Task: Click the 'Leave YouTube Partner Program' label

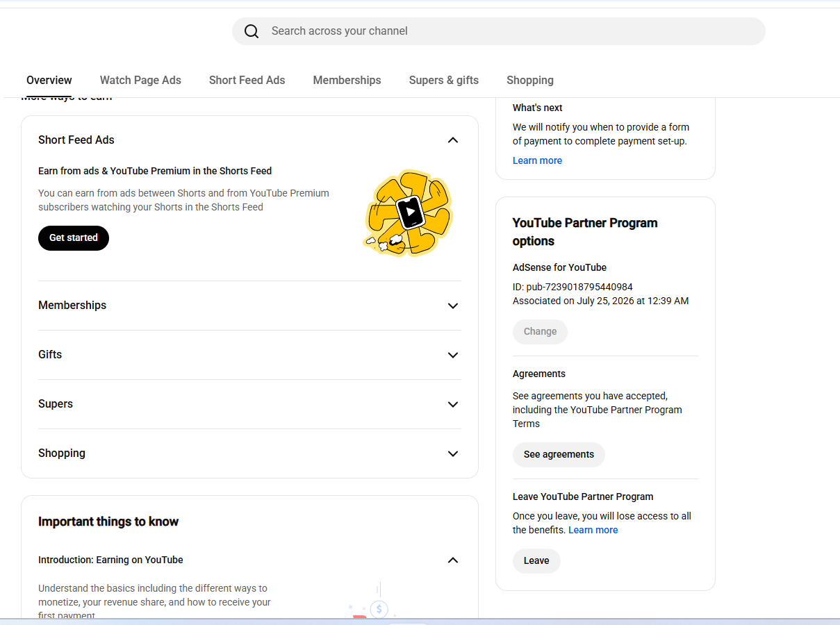Action: point(583,497)
